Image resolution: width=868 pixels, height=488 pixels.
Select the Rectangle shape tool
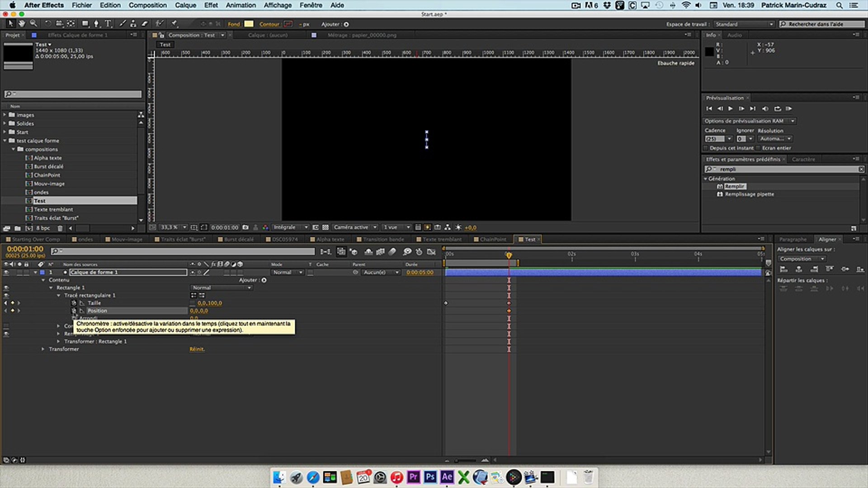click(85, 23)
